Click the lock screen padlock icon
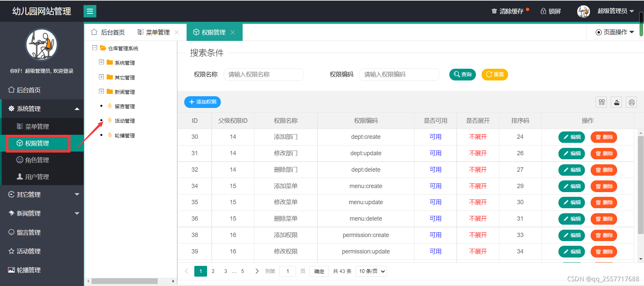 pos(543,11)
